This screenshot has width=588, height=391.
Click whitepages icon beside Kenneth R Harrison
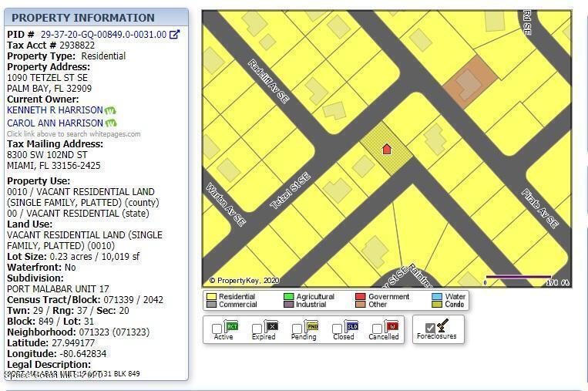(110, 111)
